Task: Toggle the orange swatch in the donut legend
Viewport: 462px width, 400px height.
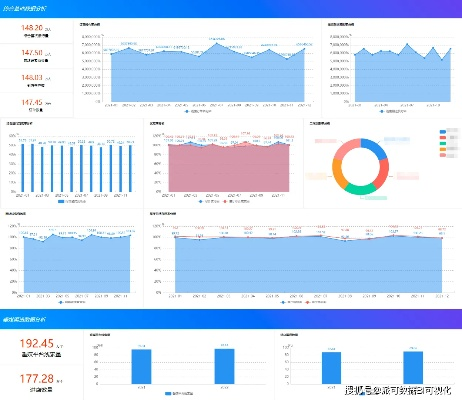Action: [x=443, y=149]
